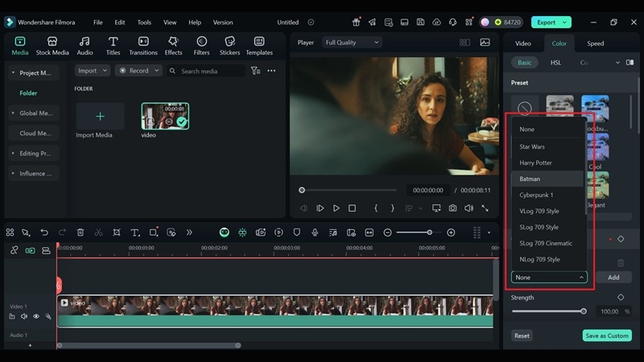The width and height of the screenshot is (644, 362).
Task: Click the timeline zoom slider handle
Action: [x=429, y=232]
